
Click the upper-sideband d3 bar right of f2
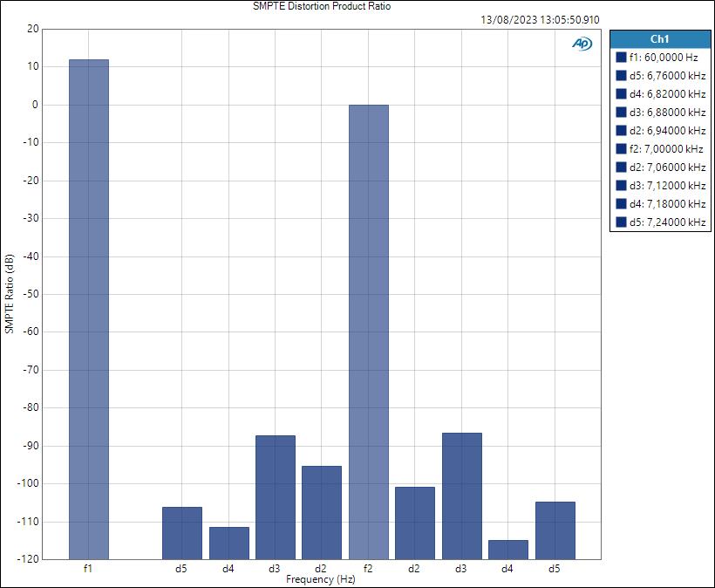[x=462, y=496]
